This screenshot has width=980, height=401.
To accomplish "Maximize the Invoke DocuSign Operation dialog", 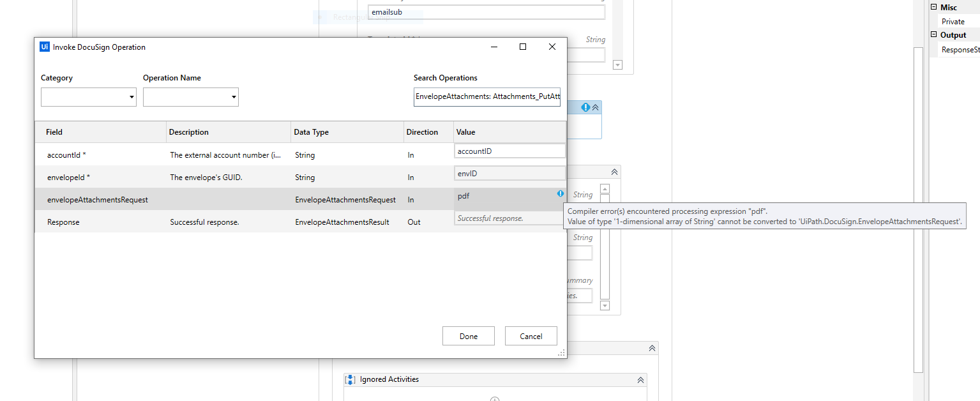I will pos(523,47).
